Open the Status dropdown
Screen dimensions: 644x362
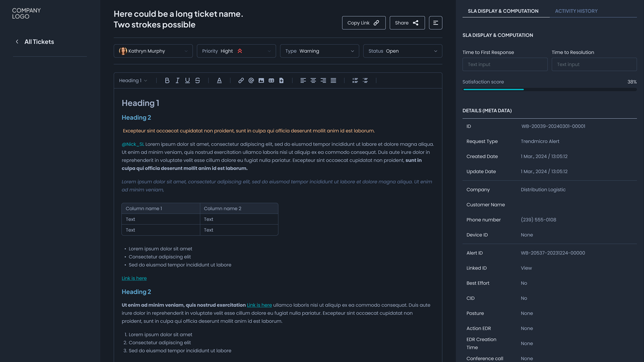402,51
